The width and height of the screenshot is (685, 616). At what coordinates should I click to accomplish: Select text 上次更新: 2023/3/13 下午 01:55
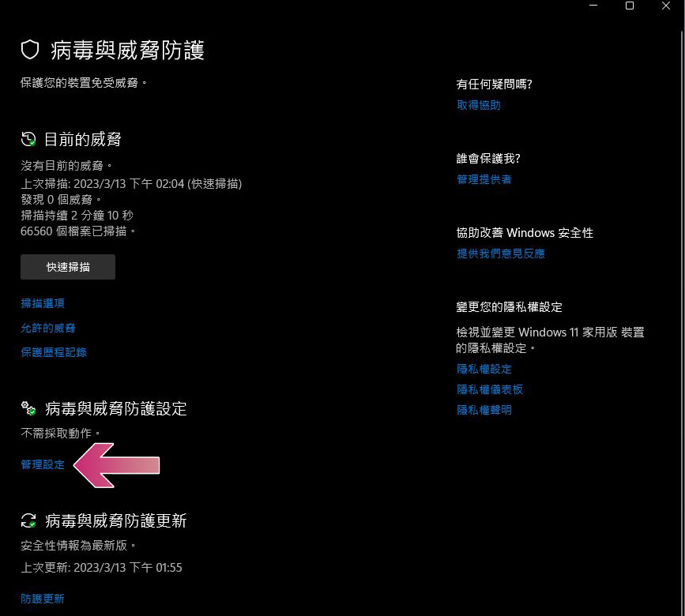(x=101, y=568)
